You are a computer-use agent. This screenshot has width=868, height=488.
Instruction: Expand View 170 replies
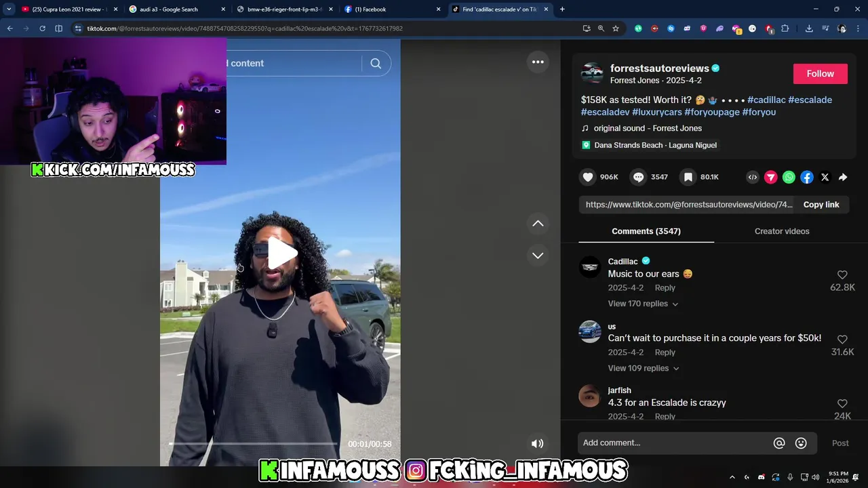[643, 304]
